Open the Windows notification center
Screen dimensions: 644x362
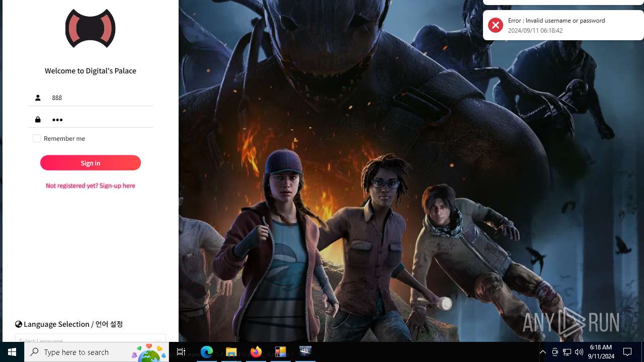coord(627,352)
